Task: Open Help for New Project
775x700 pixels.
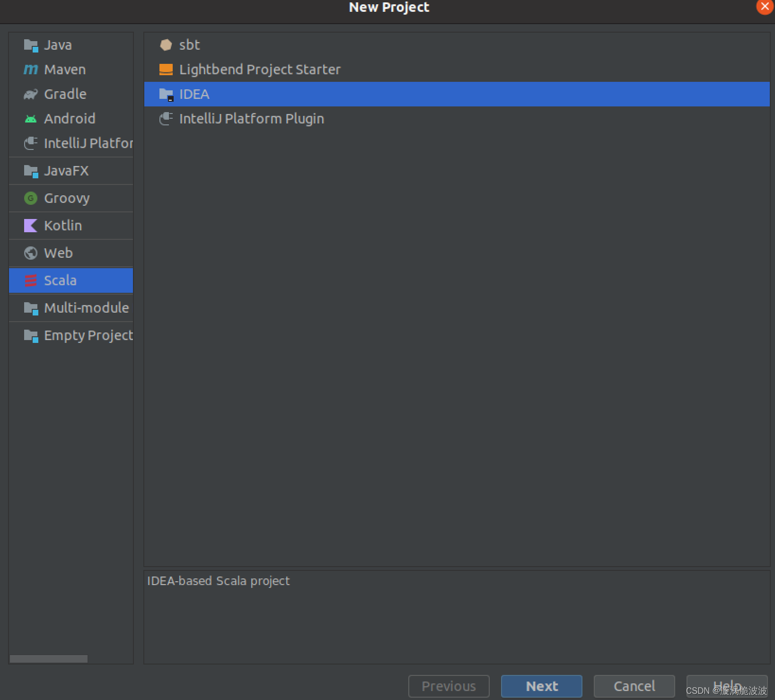Action: click(727, 686)
